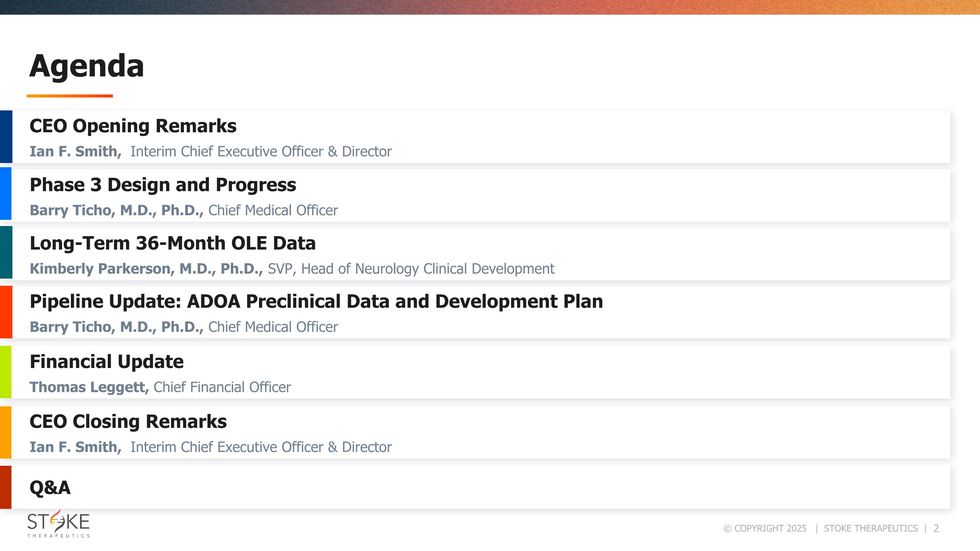Click the Financial Update heading
The width and height of the screenshot is (980, 551).
coord(106,362)
